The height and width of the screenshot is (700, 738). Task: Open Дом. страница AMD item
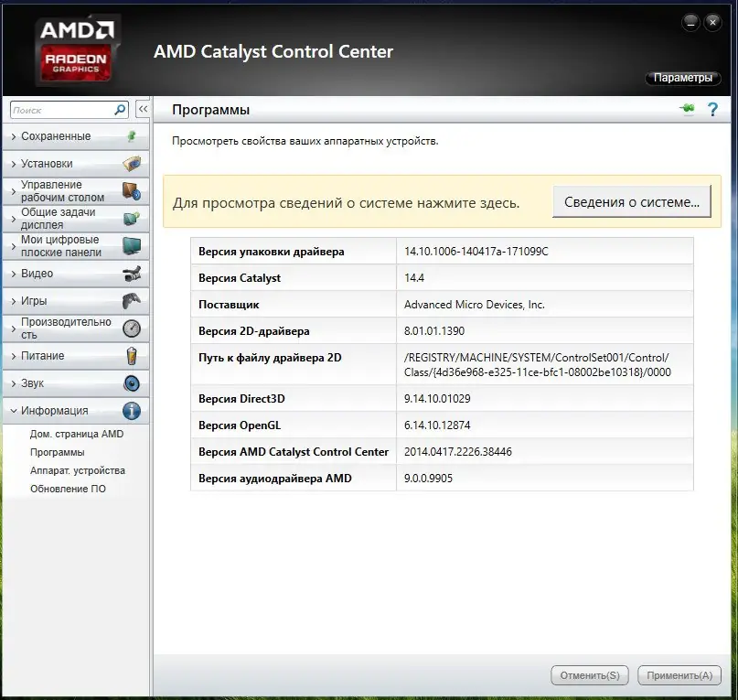click(77, 434)
